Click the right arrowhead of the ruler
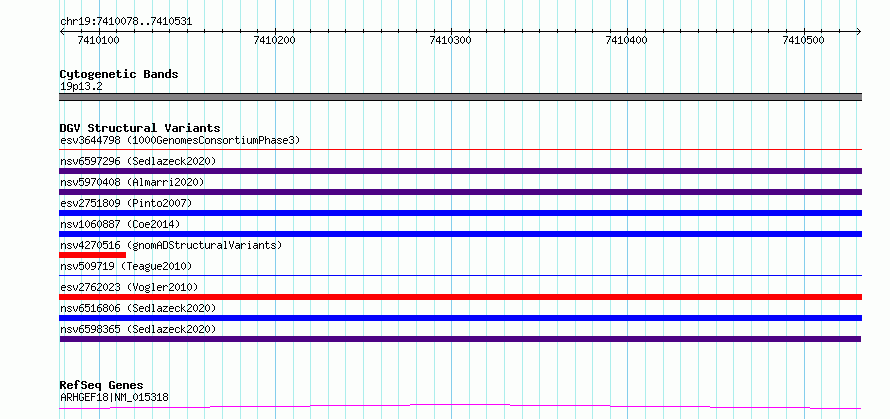The width and height of the screenshot is (890, 419). [859, 31]
